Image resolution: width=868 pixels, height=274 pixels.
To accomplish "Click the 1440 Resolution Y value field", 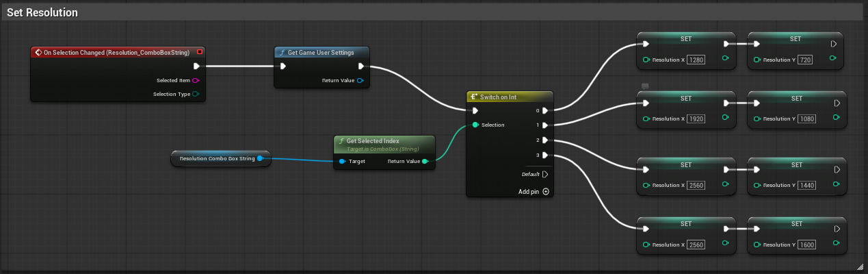I will click(806, 185).
